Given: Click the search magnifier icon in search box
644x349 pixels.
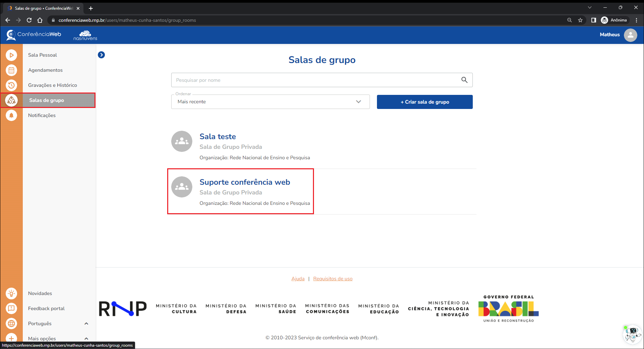Looking at the screenshot, I should point(464,80).
